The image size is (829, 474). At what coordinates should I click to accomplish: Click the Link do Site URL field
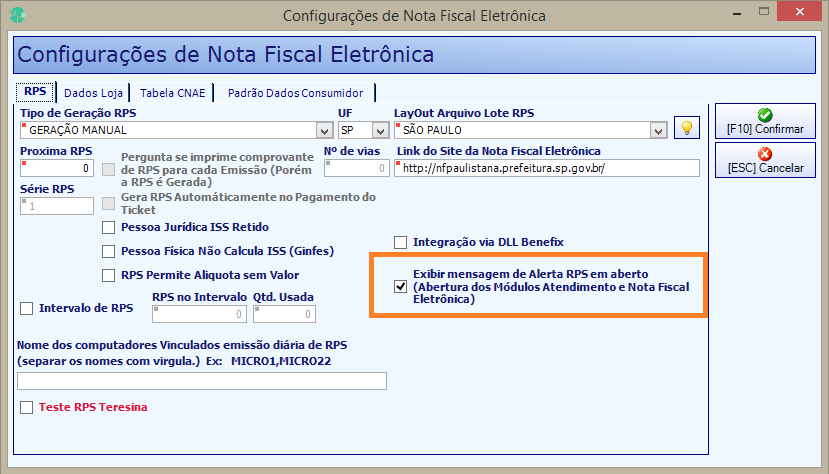[x=547, y=168]
